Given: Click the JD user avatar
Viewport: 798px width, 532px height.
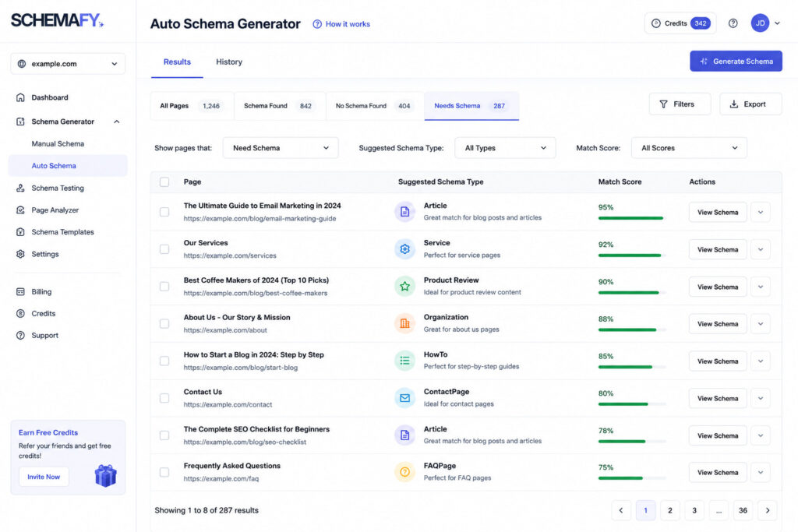Looking at the screenshot, I should point(760,23).
